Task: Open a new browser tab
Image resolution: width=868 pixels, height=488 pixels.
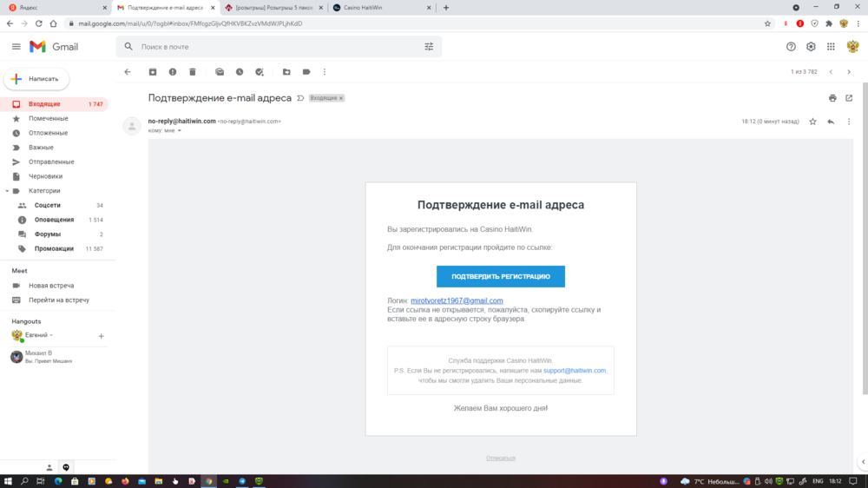Action: (x=446, y=8)
